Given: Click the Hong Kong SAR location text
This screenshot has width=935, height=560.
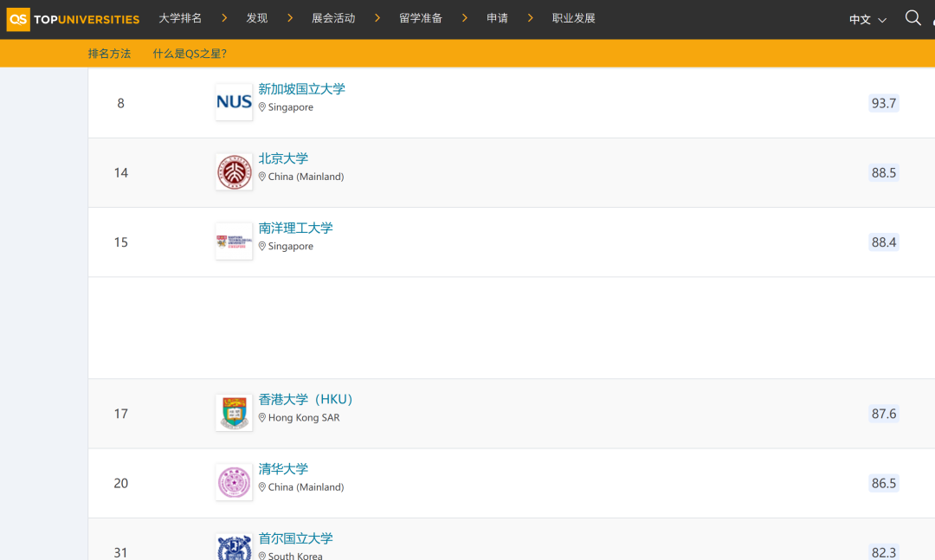Looking at the screenshot, I should 304,417.
